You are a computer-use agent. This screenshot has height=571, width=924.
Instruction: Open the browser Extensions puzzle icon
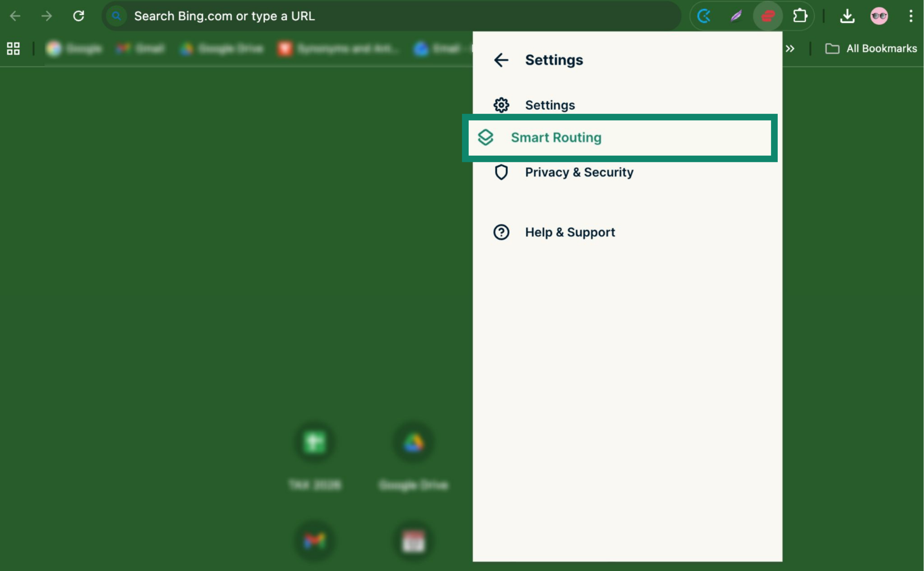coord(800,16)
